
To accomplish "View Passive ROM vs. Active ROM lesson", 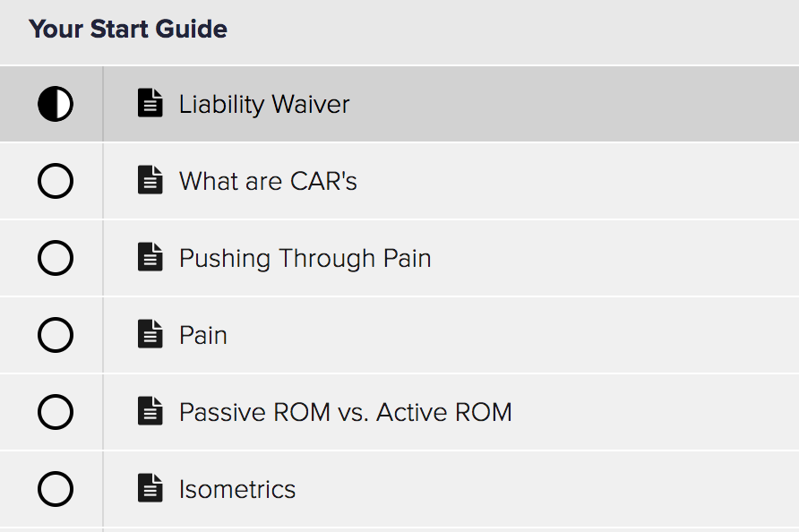I will click(346, 412).
